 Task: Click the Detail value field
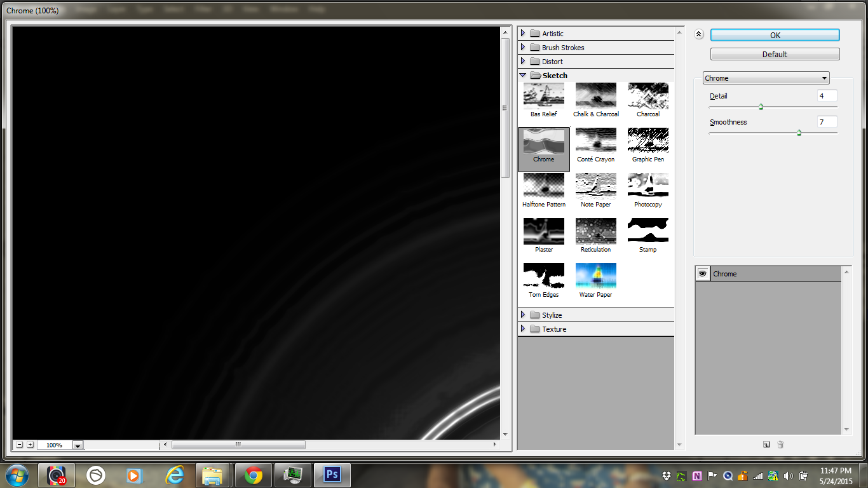coord(827,96)
